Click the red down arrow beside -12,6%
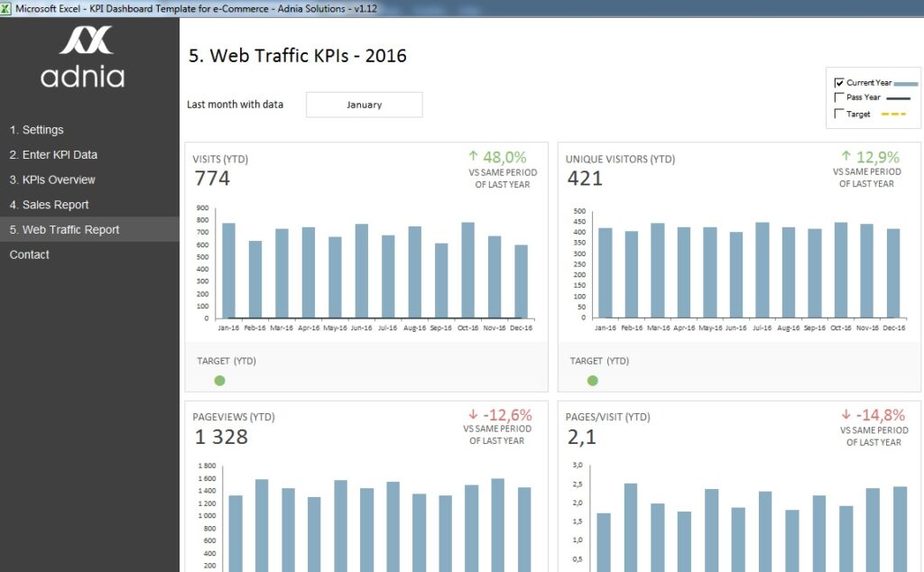Screen dimensions: 924x572 pos(474,416)
